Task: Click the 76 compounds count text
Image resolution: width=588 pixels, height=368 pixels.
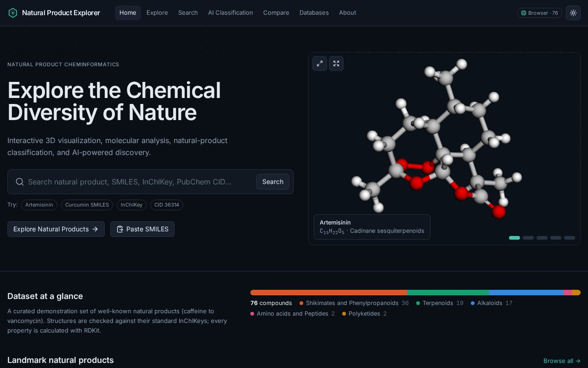Action: coord(271,303)
